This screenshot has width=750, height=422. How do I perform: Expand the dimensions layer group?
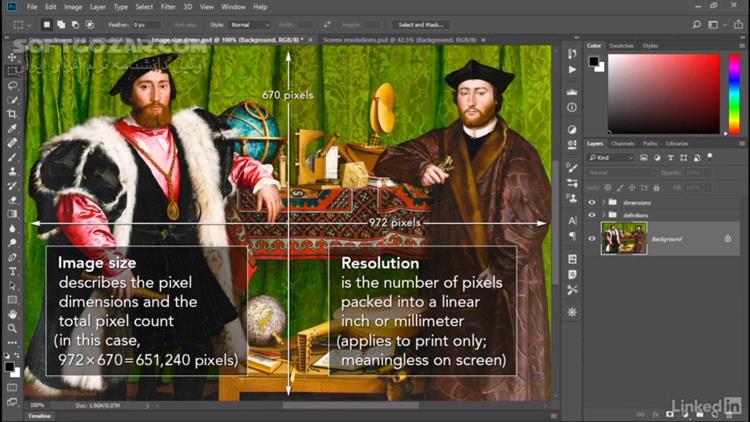click(604, 202)
